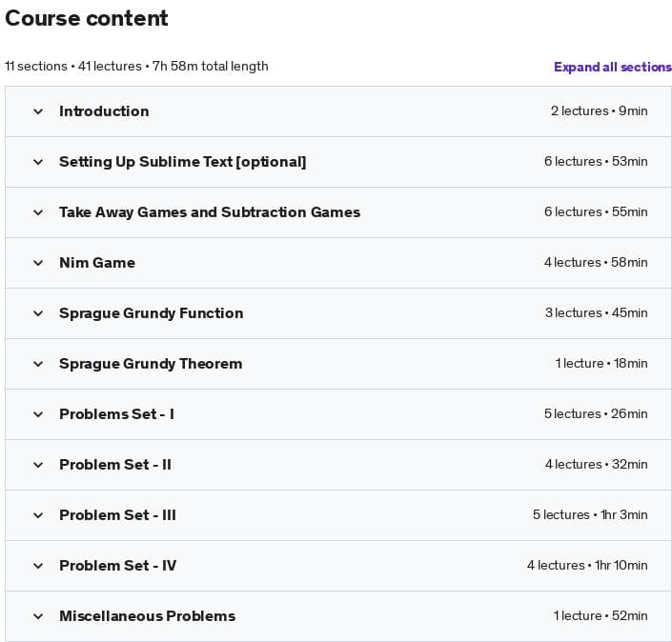Click chevron next to Sprague Grundy Theorem
672x642 pixels.
click(38, 364)
